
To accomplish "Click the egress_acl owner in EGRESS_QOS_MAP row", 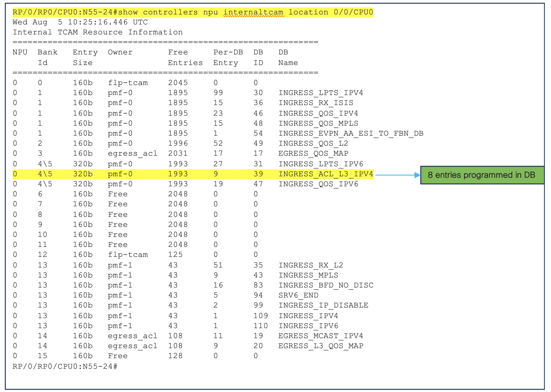I will tap(133, 154).
